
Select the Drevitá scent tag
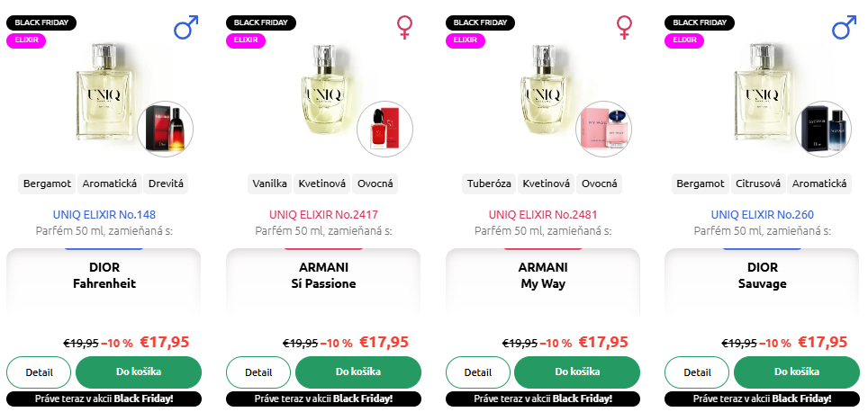pos(166,184)
